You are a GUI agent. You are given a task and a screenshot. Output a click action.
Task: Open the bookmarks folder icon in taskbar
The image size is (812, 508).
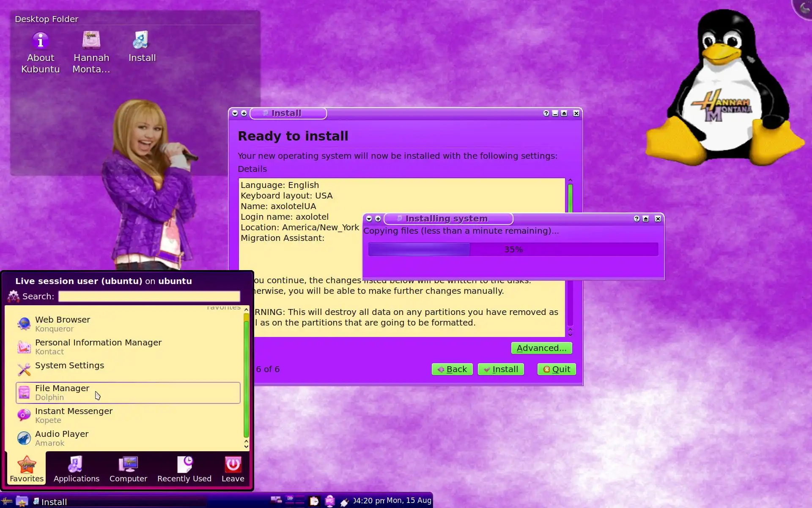click(x=22, y=502)
